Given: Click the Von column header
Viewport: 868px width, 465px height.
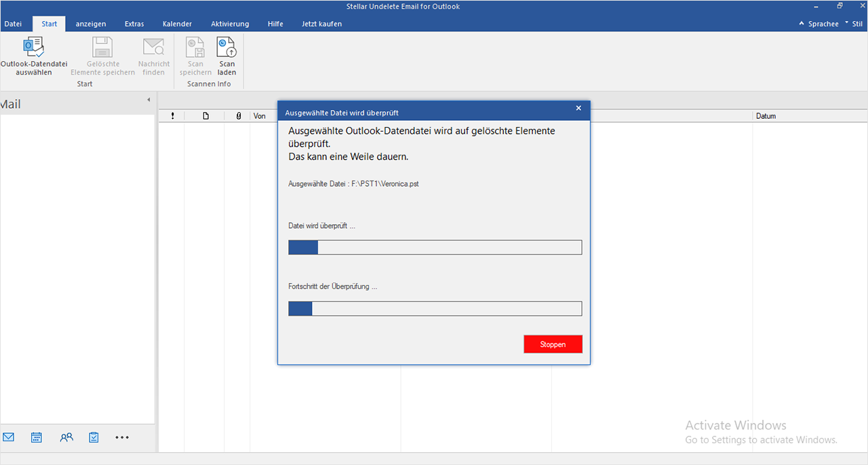Looking at the screenshot, I should coord(259,116).
